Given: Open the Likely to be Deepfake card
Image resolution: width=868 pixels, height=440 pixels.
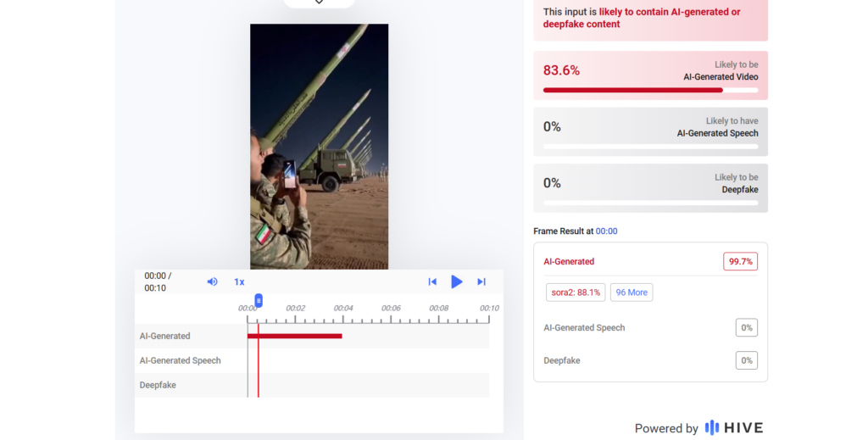Looking at the screenshot, I should [650, 188].
